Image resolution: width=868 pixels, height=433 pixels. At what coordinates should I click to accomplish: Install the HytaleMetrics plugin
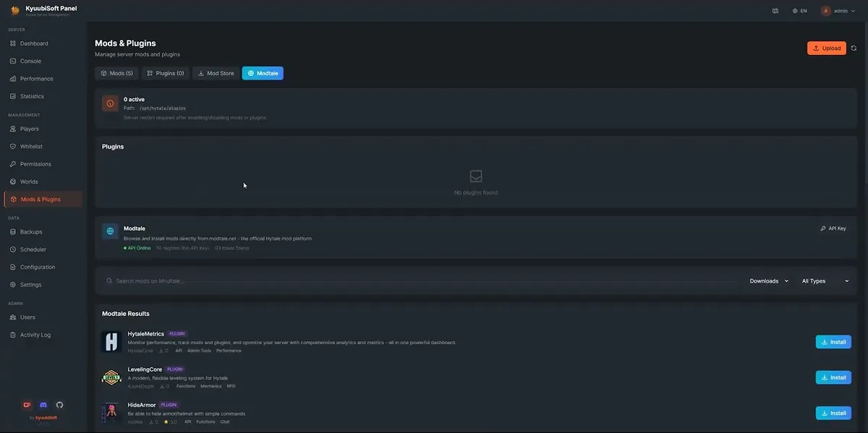[x=833, y=342]
